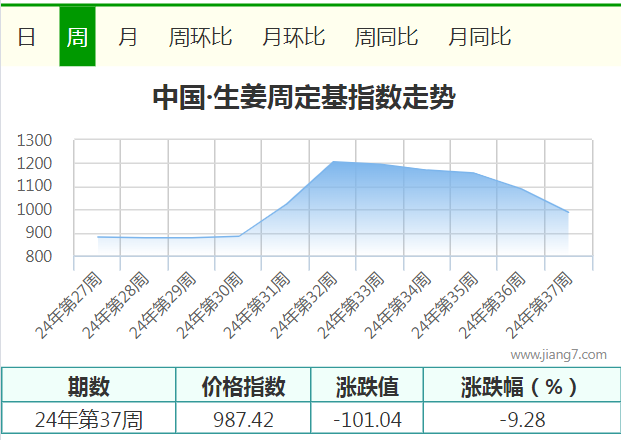The image size is (621, 440).
Task: Switch to the 日 (daily) tab
Action: coord(27,37)
